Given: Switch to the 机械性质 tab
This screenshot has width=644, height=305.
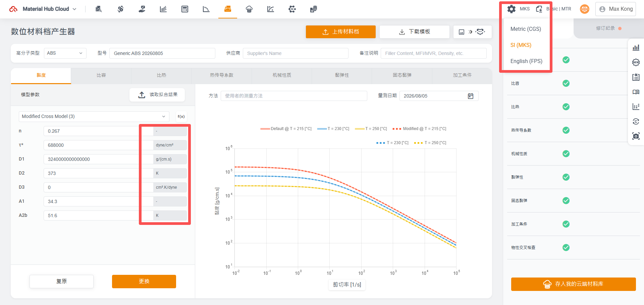Looking at the screenshot, I should tap(282, 75).
